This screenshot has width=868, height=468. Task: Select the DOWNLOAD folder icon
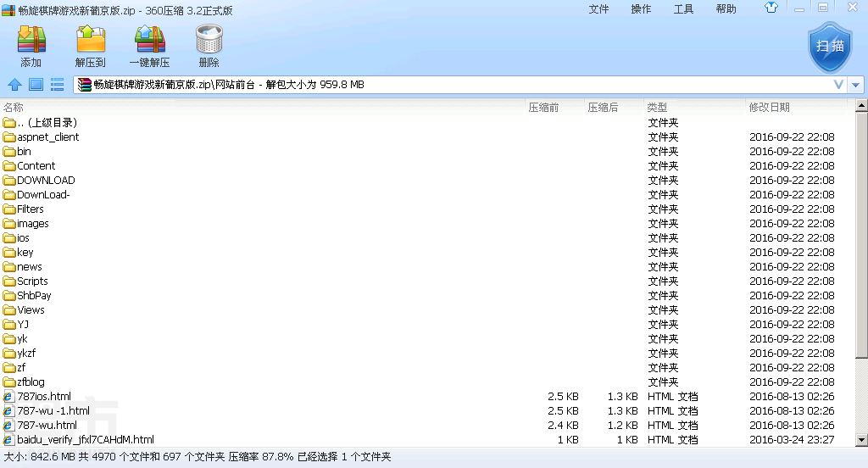click(x=8, y=180)
